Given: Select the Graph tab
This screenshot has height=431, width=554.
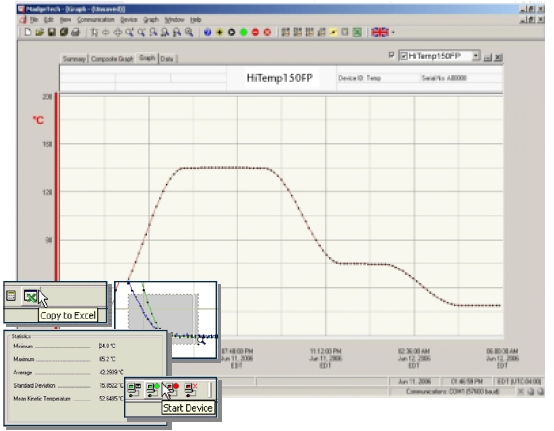Looking at the screenshot, I should [x=147, y=58].
